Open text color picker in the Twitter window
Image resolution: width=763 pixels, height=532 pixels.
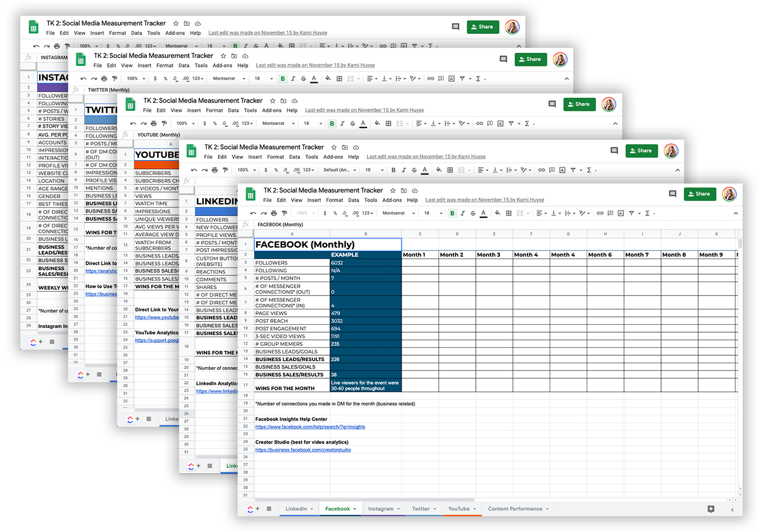(314, 79)
